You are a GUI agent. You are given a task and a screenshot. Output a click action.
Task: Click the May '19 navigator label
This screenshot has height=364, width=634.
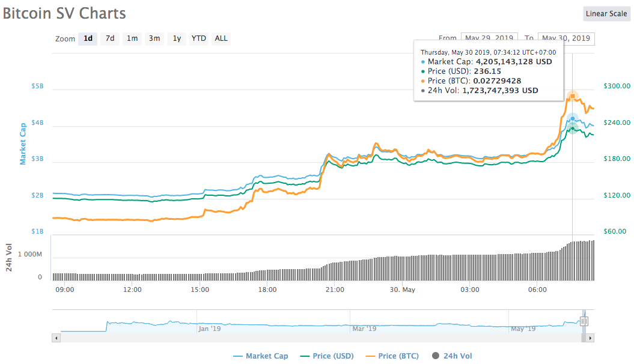(x=523, y=329)
